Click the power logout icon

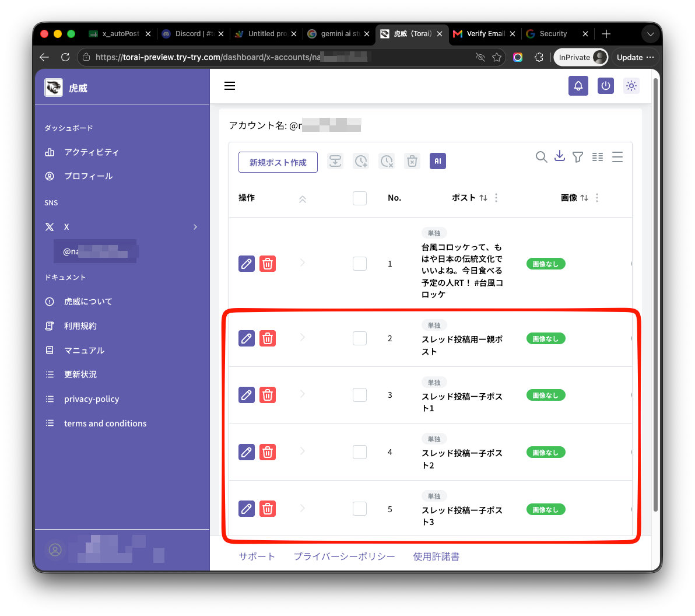tap(605, 86)
